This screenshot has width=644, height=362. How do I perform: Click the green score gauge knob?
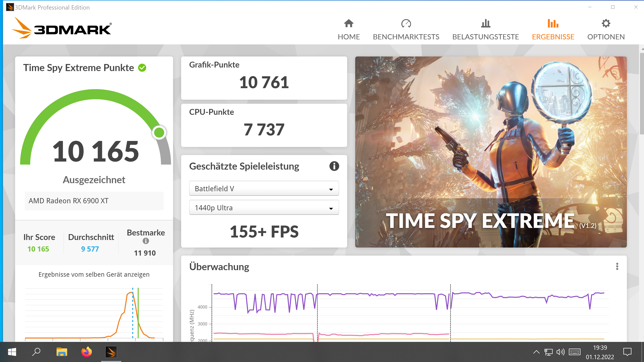pyautogui.click(x=159, y=132)
